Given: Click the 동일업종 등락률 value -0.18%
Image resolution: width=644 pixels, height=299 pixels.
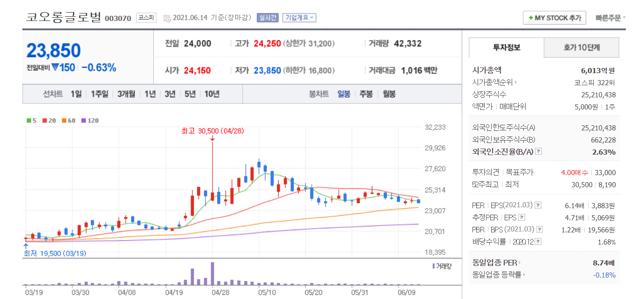Looking at the screenshot, I should (x=604, y=275).
